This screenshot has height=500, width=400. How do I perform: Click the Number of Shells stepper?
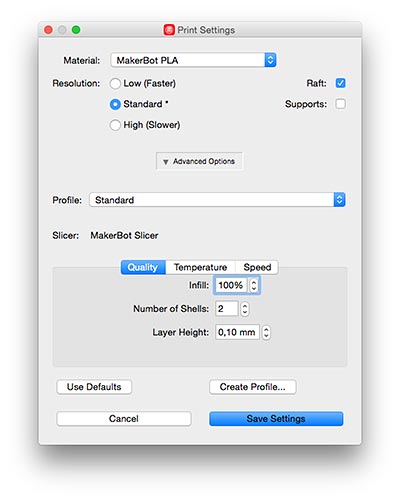[245, 309]
